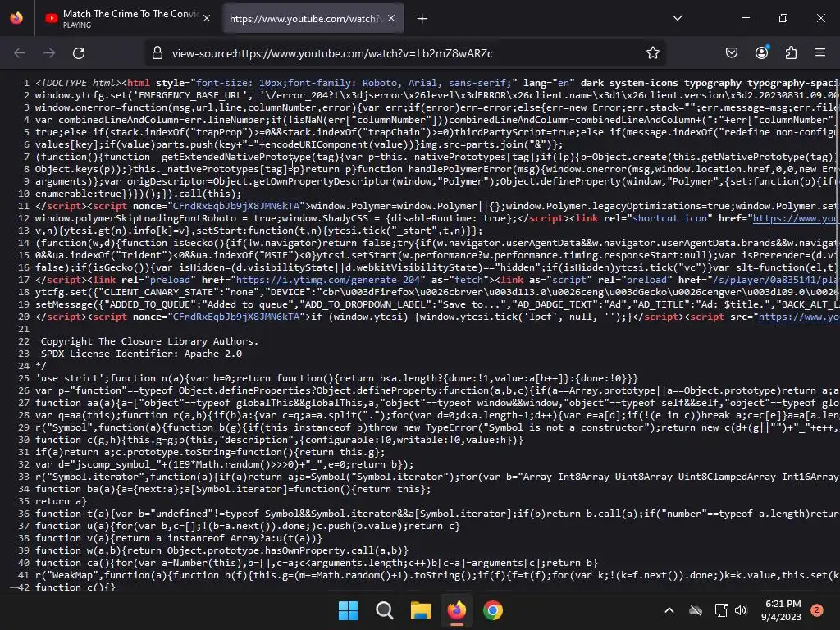Activate Firefox in the taskbar
The height and width of the screenshot is (630, 840).
pyautogui.click(x=456, y=610)
